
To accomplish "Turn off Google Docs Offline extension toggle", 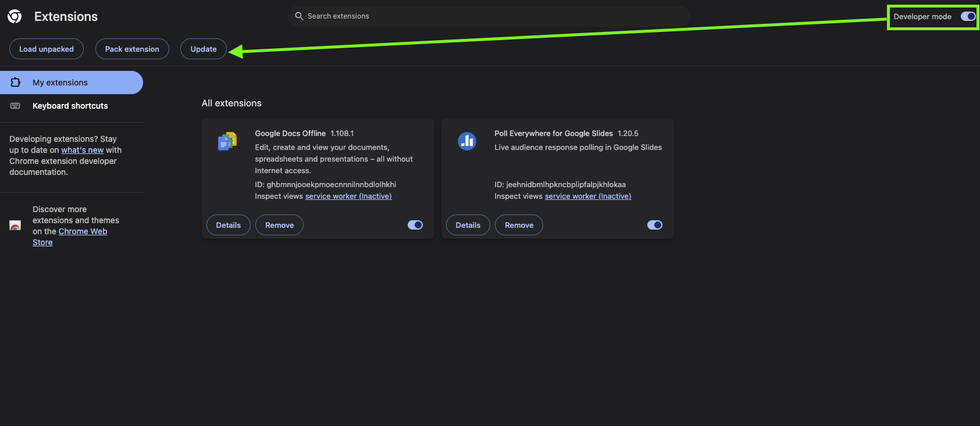I will 415,225.
